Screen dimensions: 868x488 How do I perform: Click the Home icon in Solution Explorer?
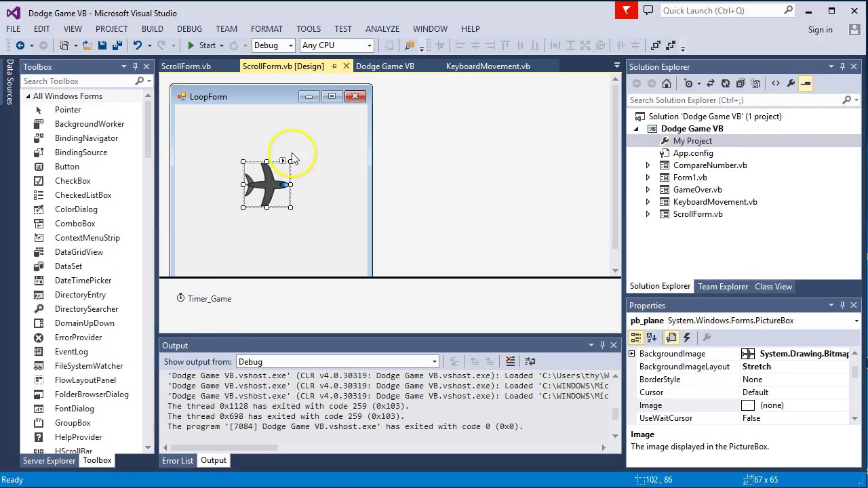(x=667, y=83)
